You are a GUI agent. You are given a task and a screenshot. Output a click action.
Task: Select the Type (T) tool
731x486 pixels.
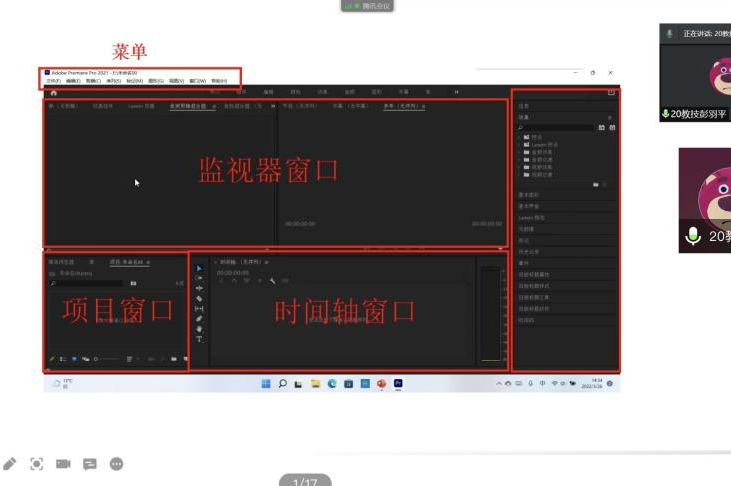199,339
